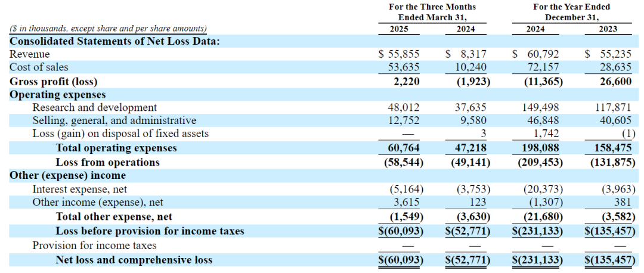
Task: Select Cost of sales value 28,635
Action: [x=615, y=67]
